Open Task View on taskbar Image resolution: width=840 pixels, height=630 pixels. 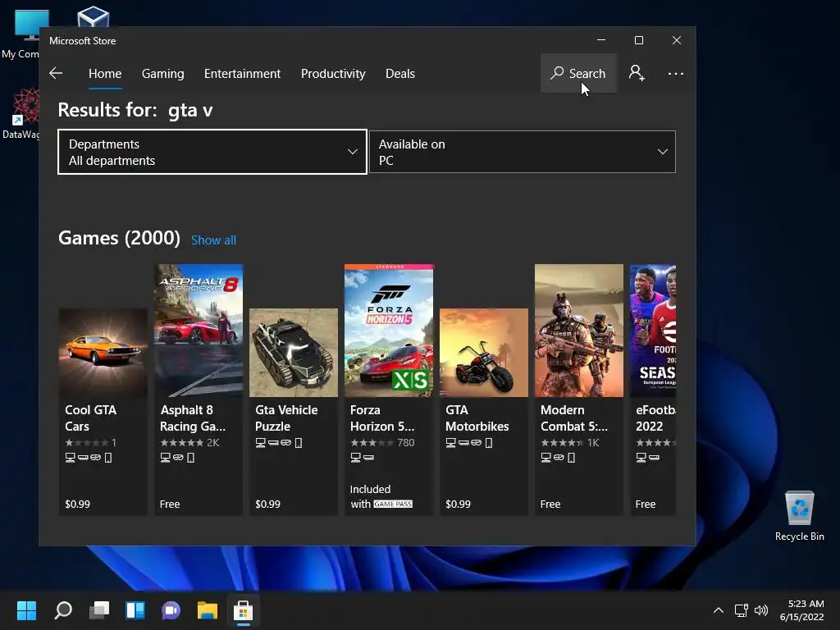pos(99,610)
